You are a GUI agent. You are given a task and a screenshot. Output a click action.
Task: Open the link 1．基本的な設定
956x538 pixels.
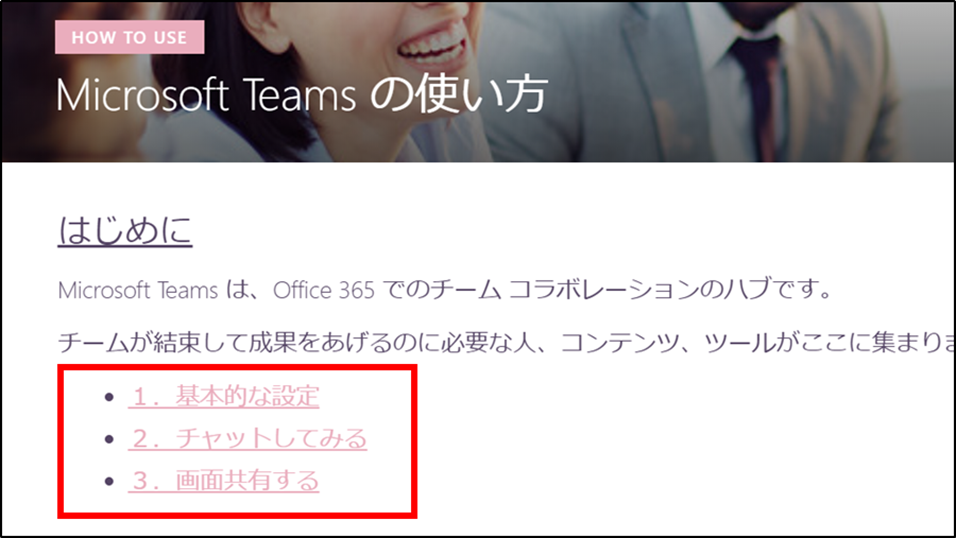click(x=224, y=396)
